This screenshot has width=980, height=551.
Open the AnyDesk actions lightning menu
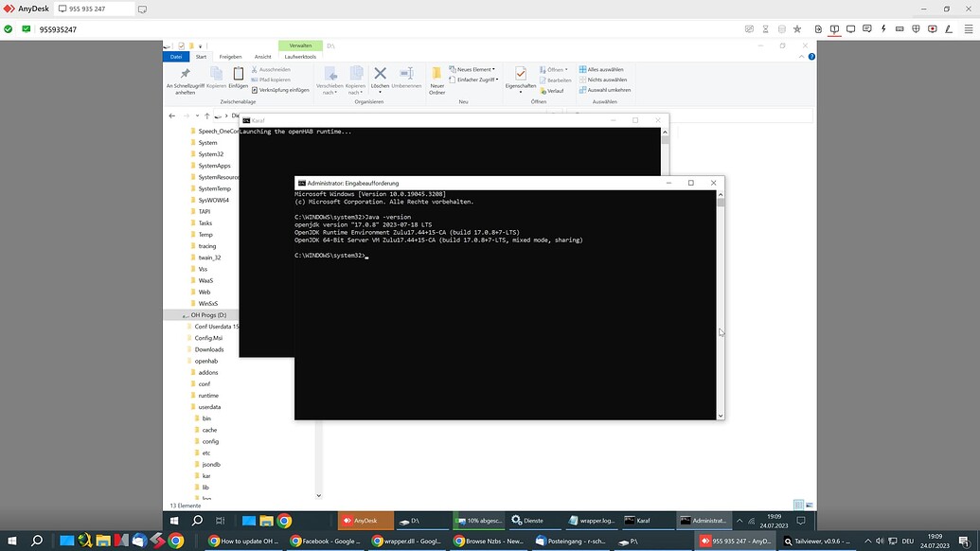(x=883, y=28)
